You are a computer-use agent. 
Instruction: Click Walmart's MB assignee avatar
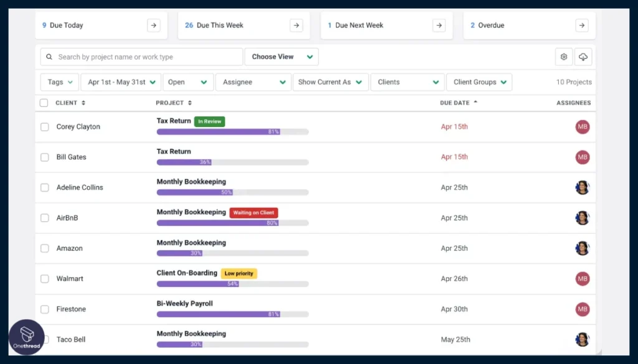583,279
